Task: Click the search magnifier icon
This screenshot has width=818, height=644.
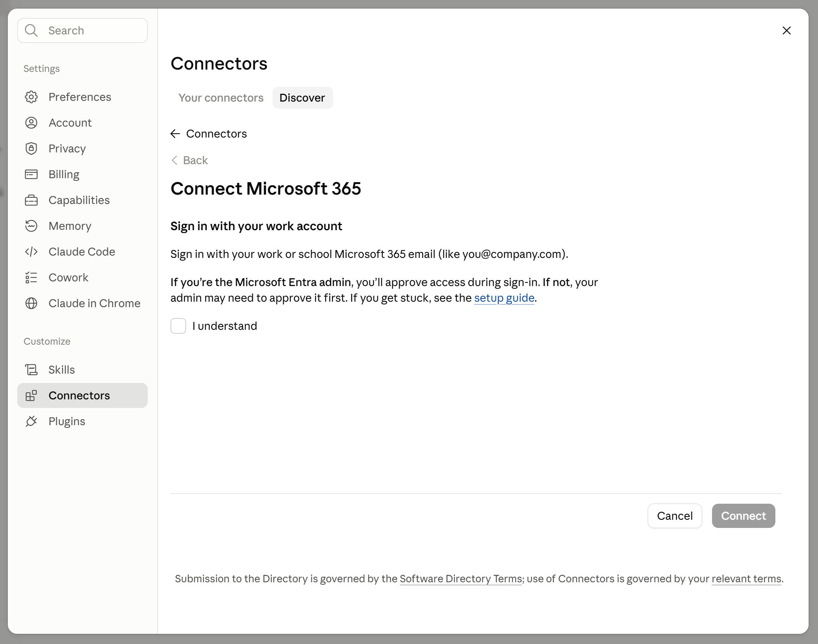Action: (x=31, y=30)
